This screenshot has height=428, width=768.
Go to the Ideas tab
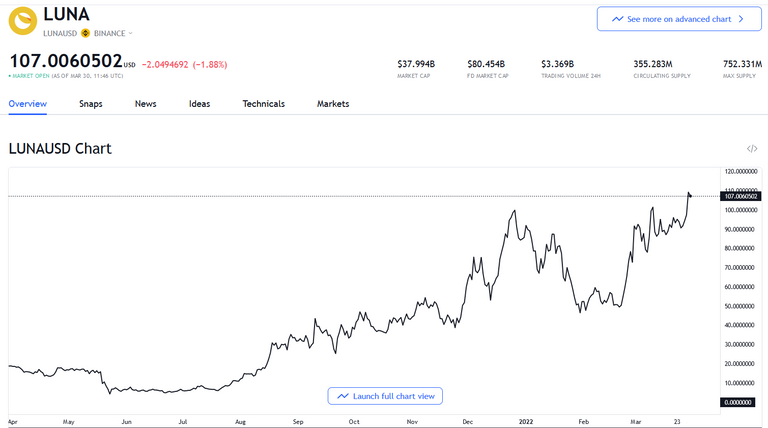199,104
